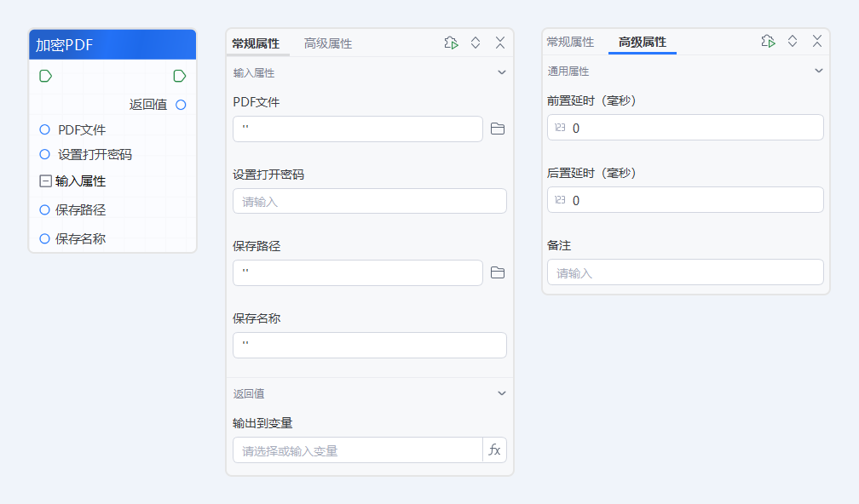
Task: Collapse the 通用属性 section in the right panel
Action: click(819, 72)
